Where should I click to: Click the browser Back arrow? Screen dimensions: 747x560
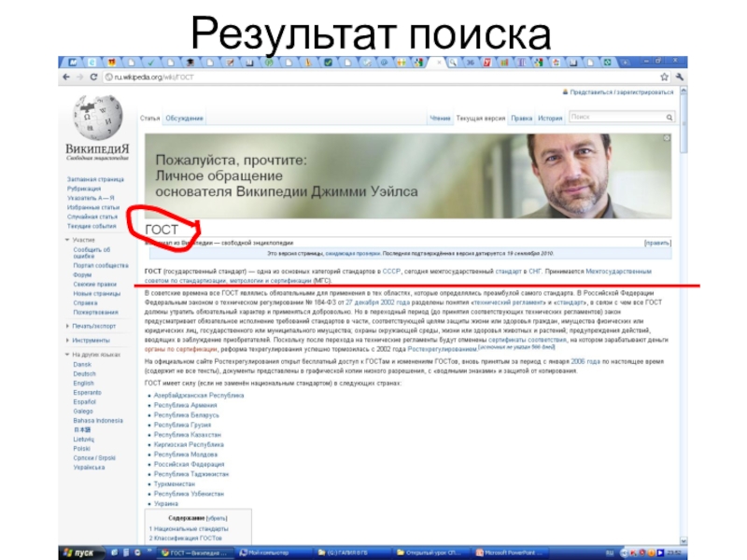(x=66, y=77)
